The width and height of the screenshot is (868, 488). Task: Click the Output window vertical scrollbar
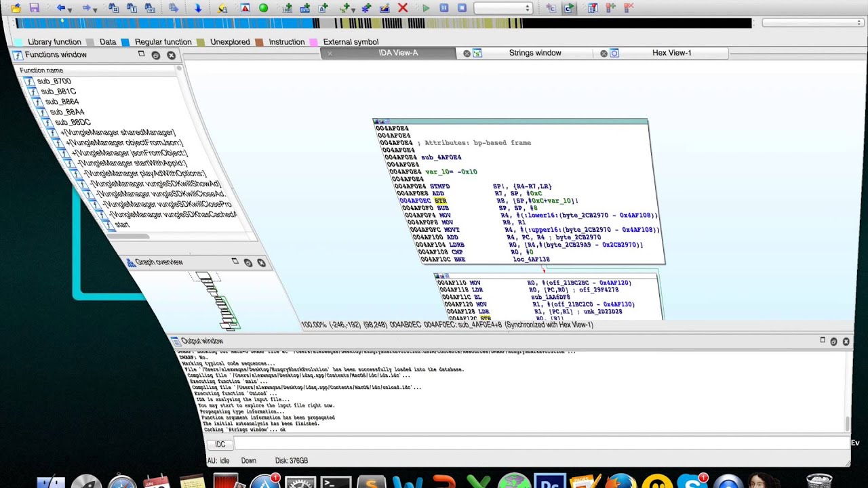pyautogui.click(x=846, y=424)
